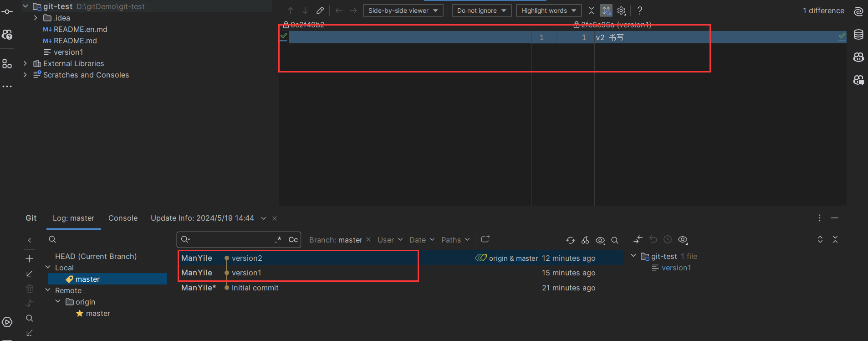The image size is (868, 341).
Task: Select origin master remote branch
Action: point(93,313)
